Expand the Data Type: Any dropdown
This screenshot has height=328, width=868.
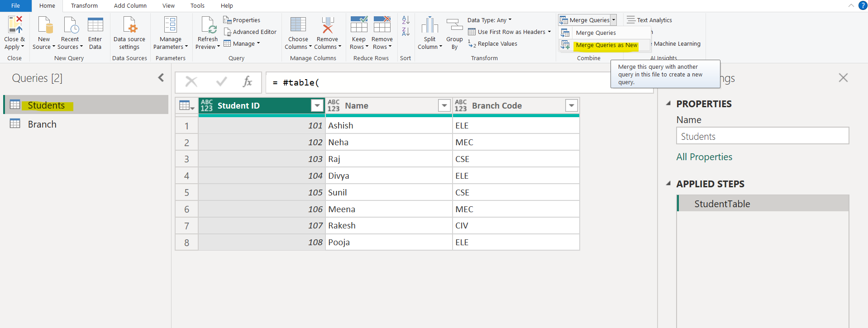tap(489, 20)
